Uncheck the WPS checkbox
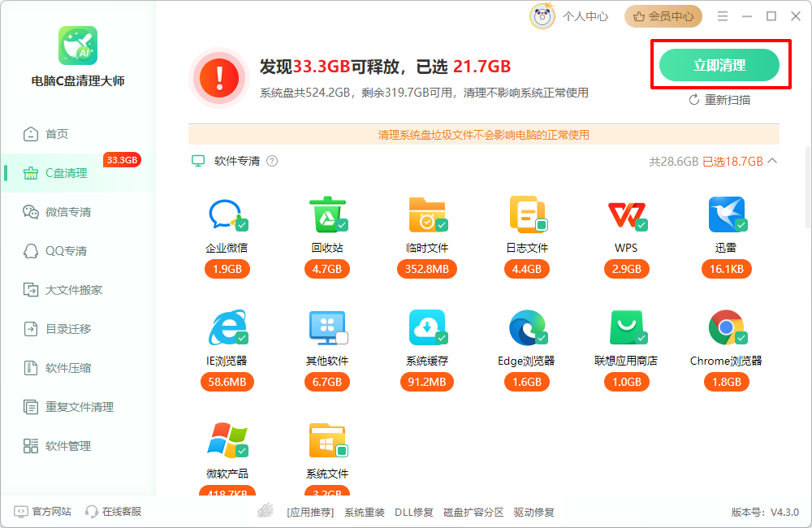812x528 pixels. [x=641, y=225]
